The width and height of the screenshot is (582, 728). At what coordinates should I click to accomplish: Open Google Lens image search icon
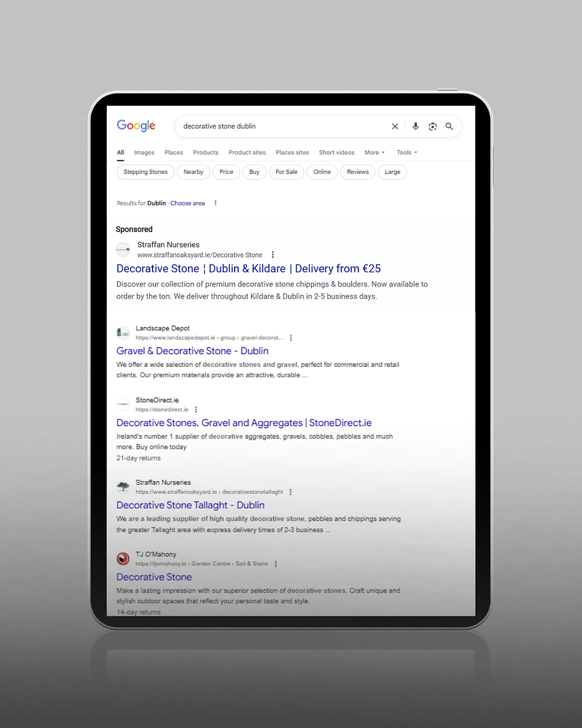click(x=432, y=127)
